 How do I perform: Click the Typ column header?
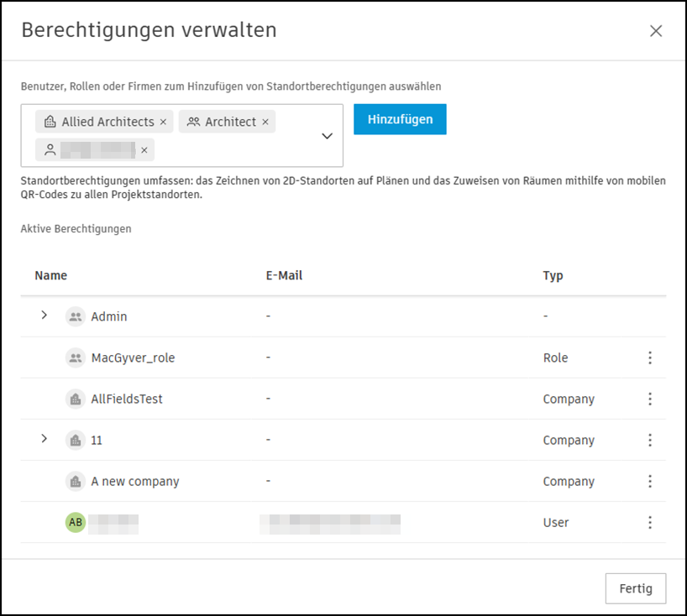(553, 275)
